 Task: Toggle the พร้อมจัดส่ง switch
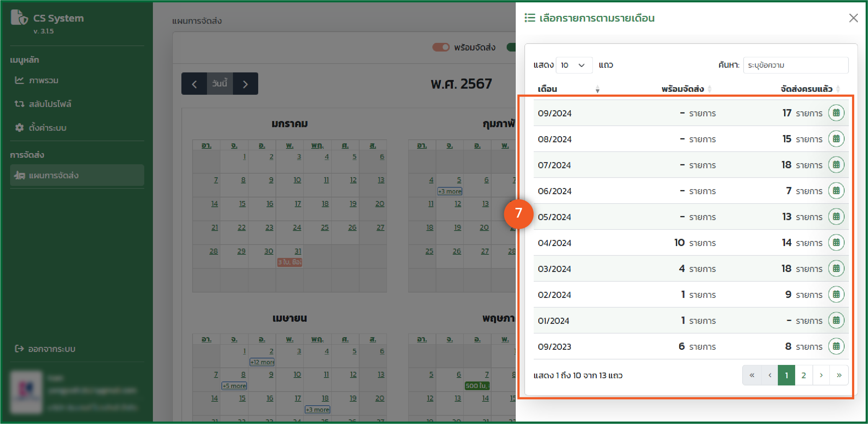click(x=441, y=47)
